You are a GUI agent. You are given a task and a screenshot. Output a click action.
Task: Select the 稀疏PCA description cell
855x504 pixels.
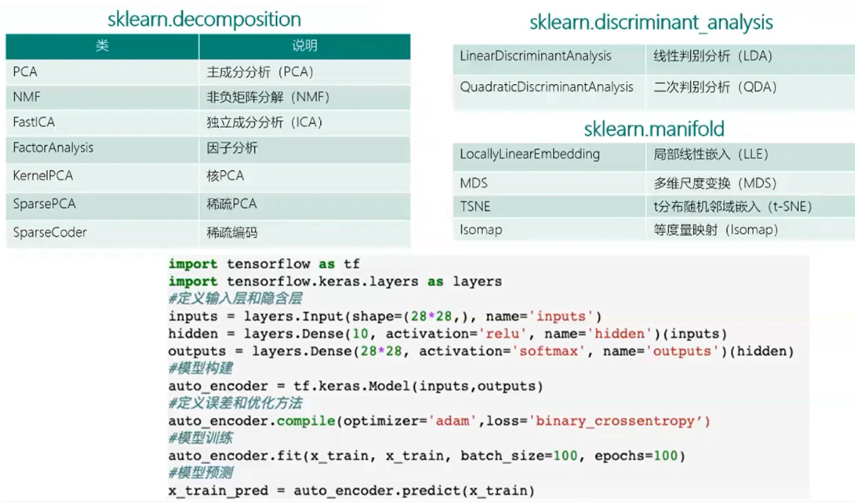pyautogui.click(x=305, y=204)
